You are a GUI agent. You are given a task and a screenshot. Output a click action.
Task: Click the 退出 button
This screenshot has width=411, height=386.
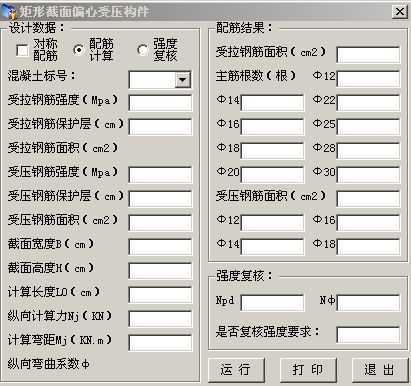tap(380, 370)
